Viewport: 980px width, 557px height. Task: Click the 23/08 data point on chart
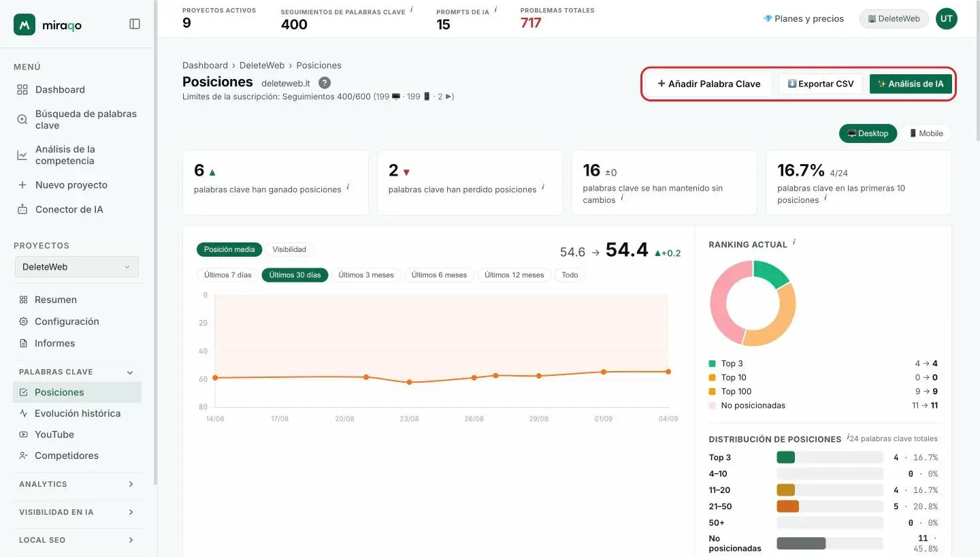pyautogui.click(x=409, y=383)
